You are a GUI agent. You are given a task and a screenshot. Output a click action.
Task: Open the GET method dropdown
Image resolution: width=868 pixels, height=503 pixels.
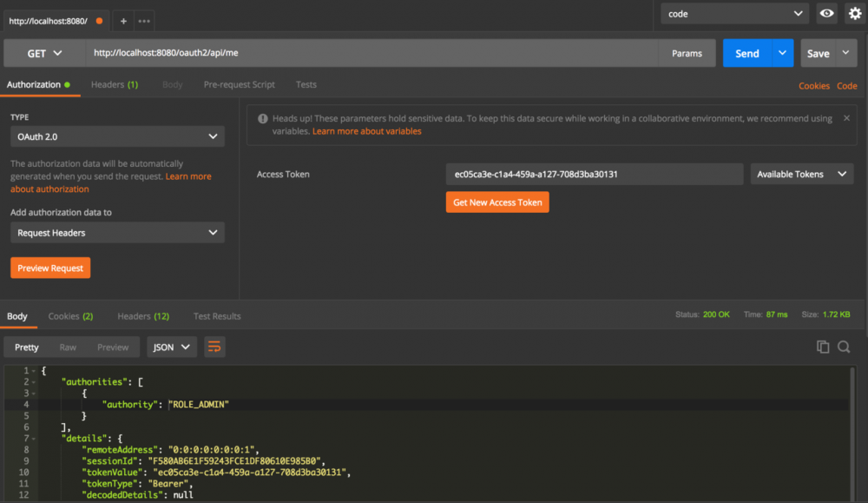click(x=42, y=53)
